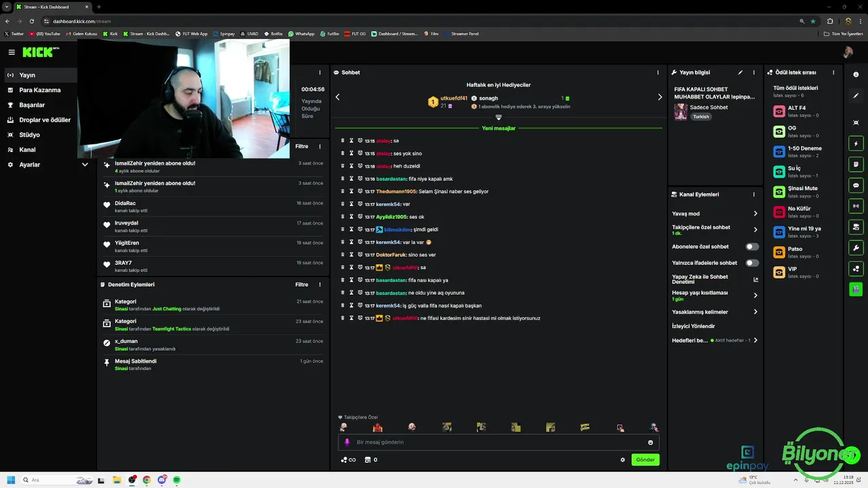
Task: Click basardastan's message 'fifa niye kapalı amk'
Action: 430,179
